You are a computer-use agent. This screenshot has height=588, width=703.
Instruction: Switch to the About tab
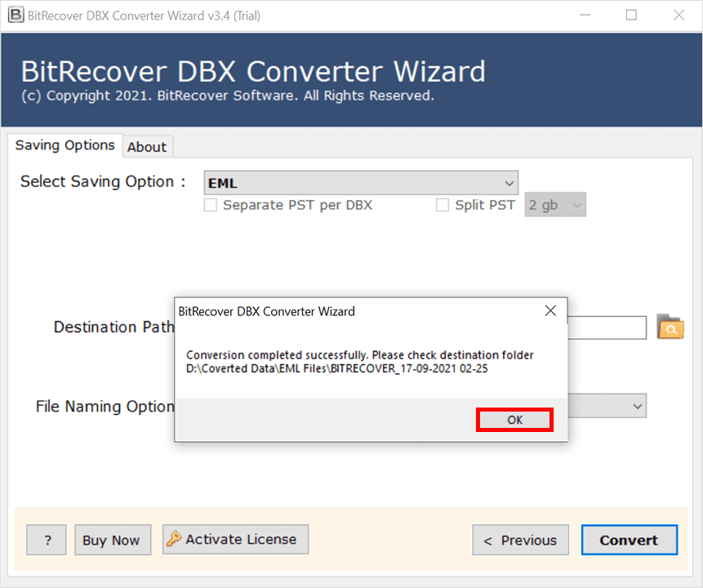[147, 147]
